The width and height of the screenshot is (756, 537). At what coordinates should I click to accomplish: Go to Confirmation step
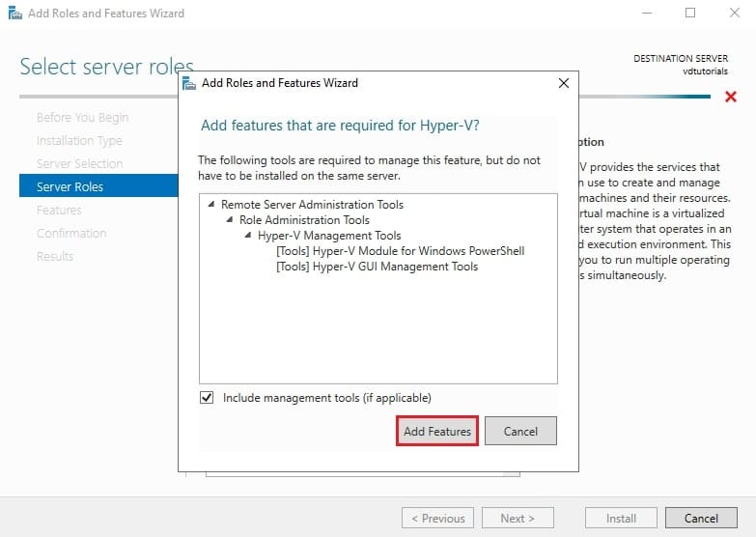(x=71, y=233)
